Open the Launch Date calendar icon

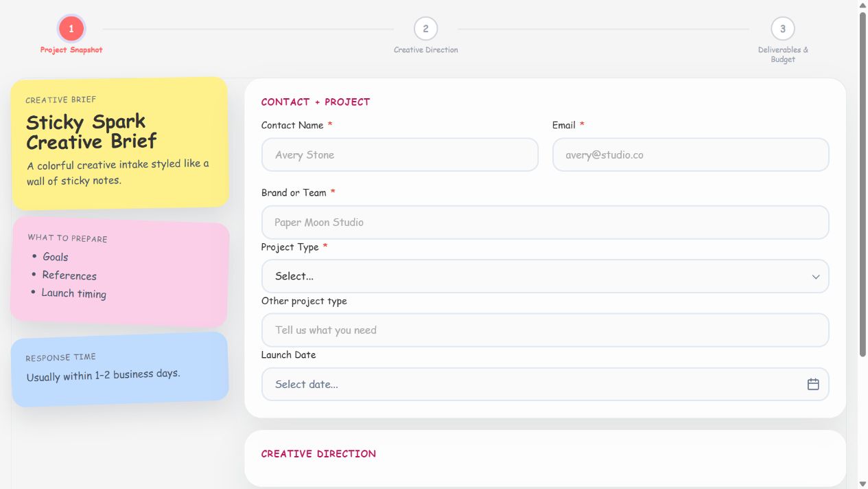tap(813, 384)
